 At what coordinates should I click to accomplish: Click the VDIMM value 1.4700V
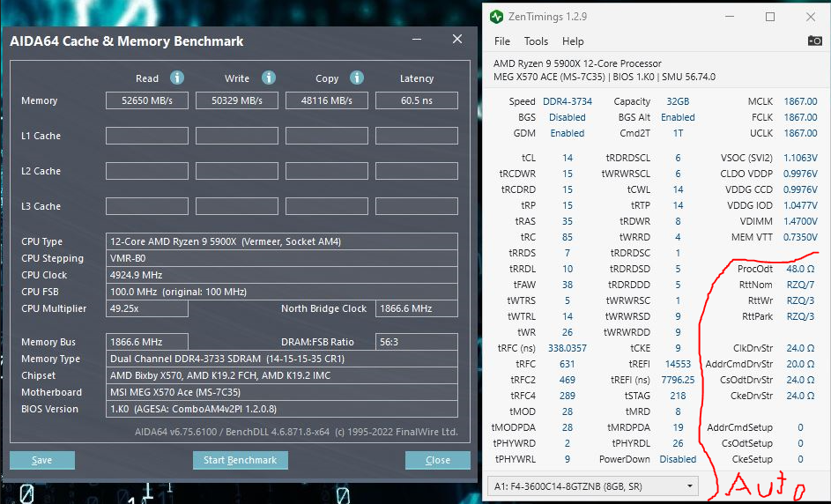800,221
